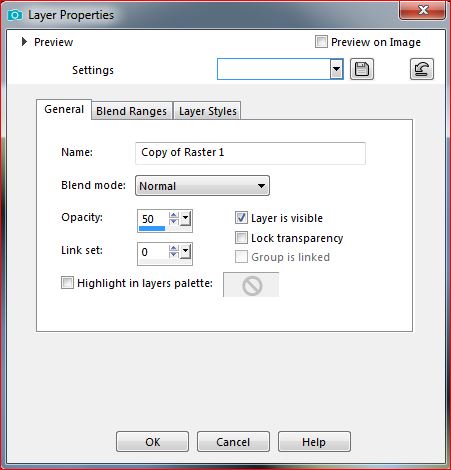This screenshot has height=470, width=451.
Task: Uncheck Layer is visible checkbox
Action: (241, 218)
